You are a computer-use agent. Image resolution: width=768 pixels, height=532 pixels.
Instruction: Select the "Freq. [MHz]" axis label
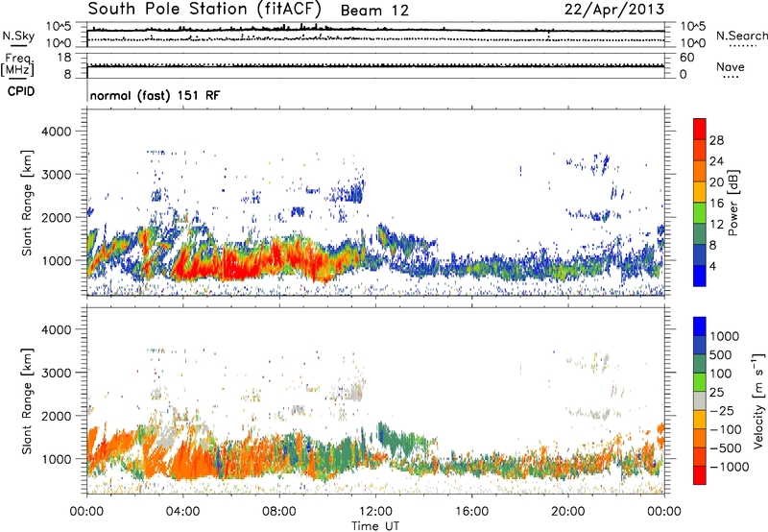coord(17,65)
